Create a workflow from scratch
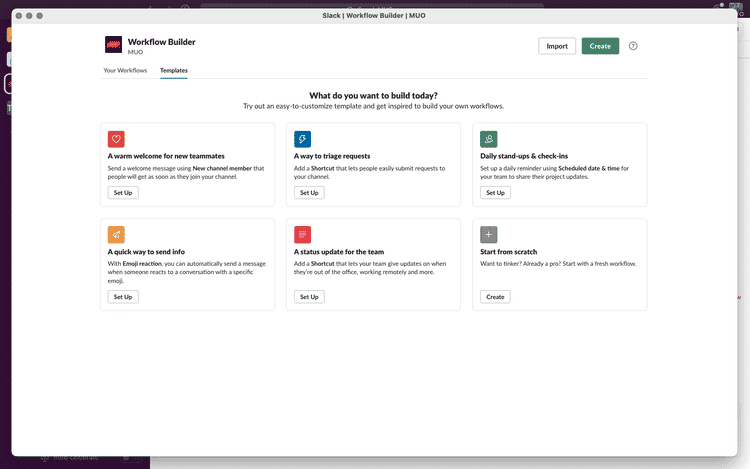Image resolution: width=750 pixels, height=469 pixels. [x=495, y=297]
